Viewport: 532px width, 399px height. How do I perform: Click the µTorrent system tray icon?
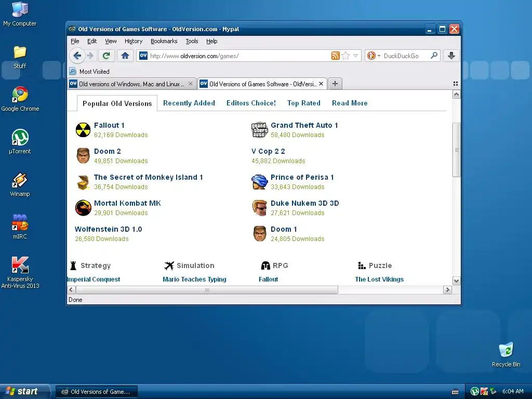[x=475, y=392]
